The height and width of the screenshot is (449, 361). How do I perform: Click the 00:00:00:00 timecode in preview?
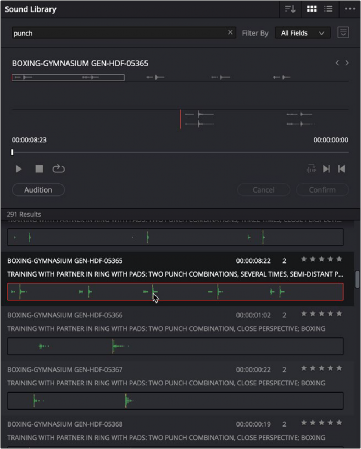(x=331, y=140)
